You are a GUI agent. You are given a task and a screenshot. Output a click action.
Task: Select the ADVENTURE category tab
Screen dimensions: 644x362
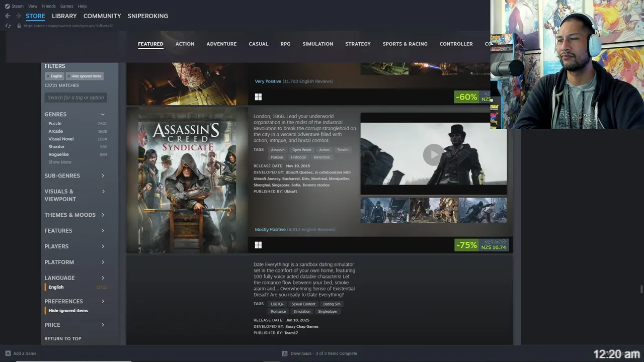(x=221, y=44)
